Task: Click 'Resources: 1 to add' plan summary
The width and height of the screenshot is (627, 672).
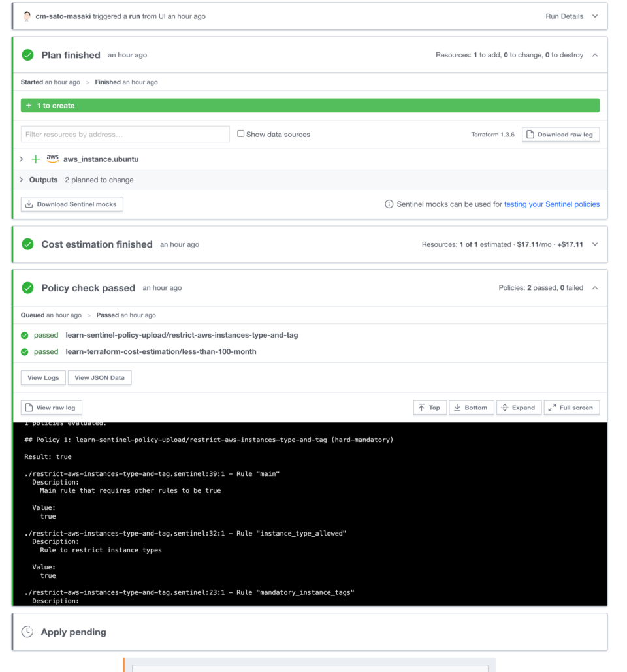Action: click(509, 55)
